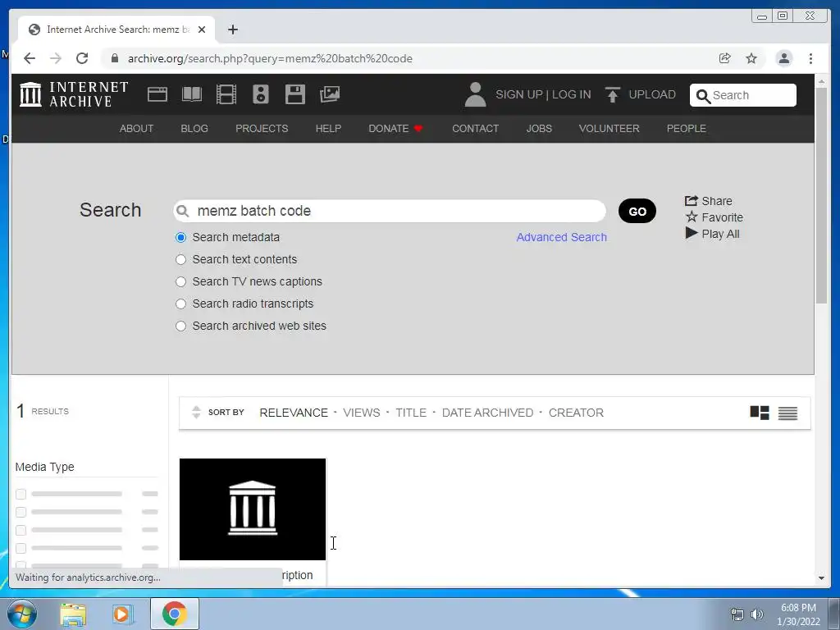Open the Images picture icon
Image resolution: width=840 pixels, height=630 pixels.
tap(330, 95)
